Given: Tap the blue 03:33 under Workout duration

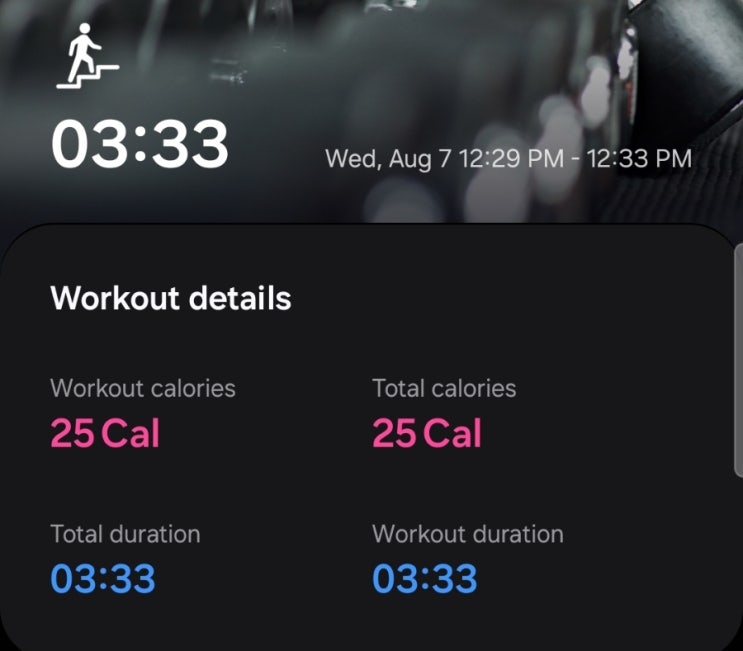Looking at the screenshot, I should [425, 579].
